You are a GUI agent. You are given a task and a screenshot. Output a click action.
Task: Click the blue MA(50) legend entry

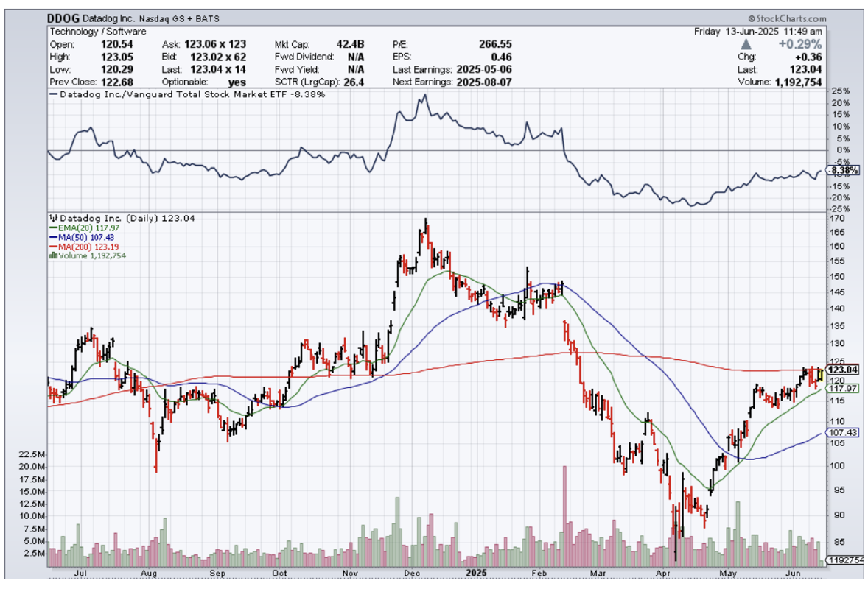pos(75,237)
